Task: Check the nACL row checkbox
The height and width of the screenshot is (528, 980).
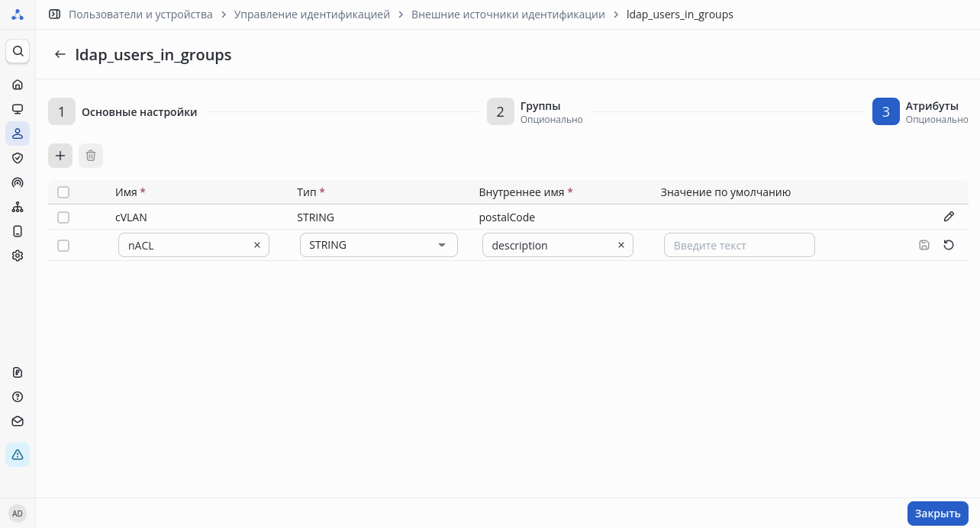Action: tap(63, 246)
